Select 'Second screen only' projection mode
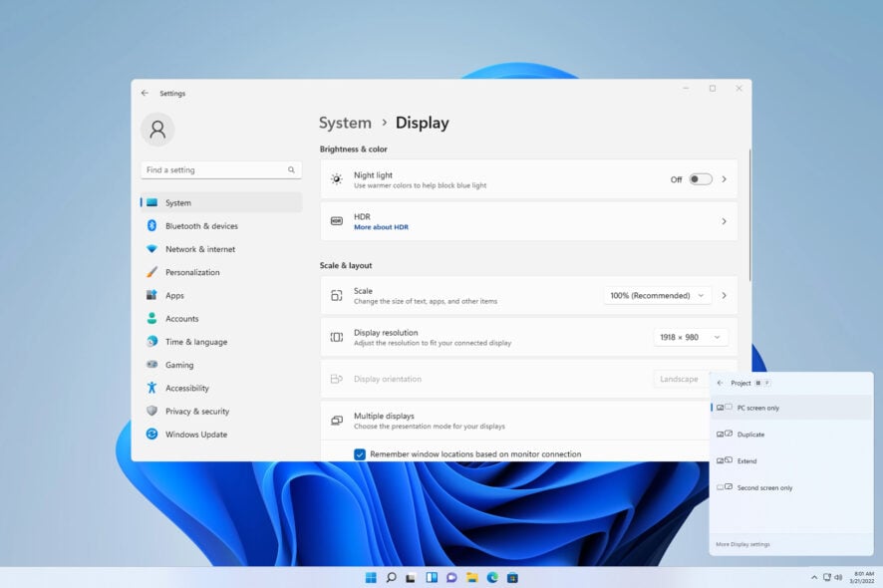Screen dimensions: 883x588 click(791, 487)
